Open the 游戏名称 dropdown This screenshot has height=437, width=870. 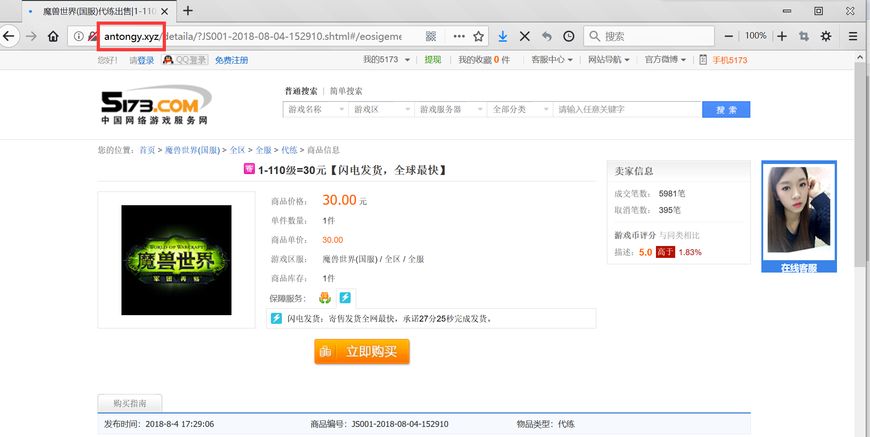316,110
